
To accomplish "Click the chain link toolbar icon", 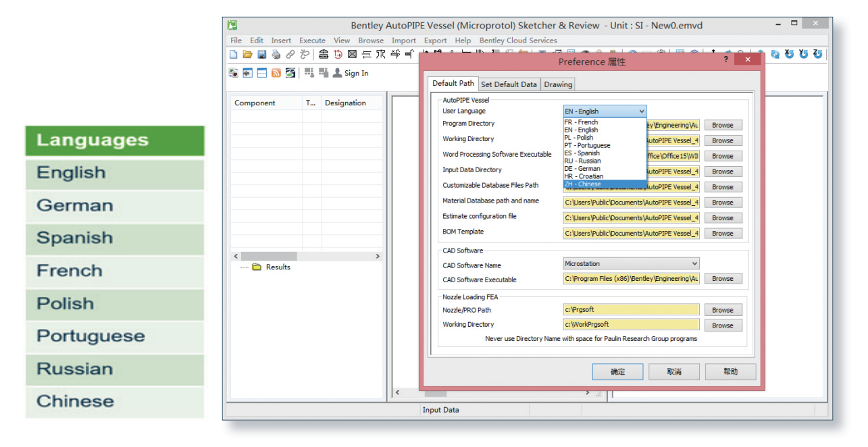I will pos(290,54).
